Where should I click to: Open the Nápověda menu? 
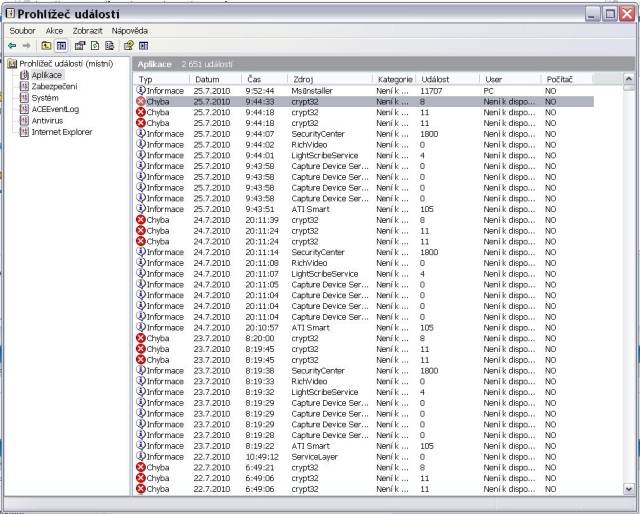[x=129, y=31]
